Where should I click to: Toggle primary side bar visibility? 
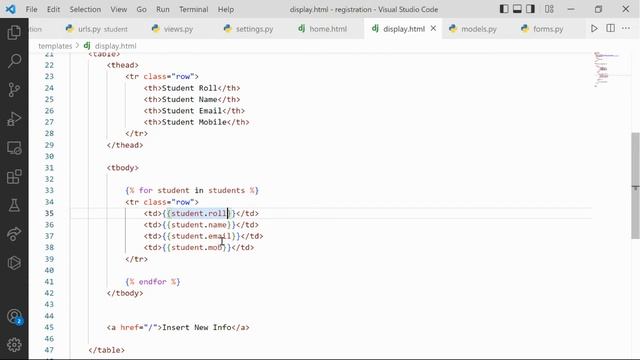point(504,9)
